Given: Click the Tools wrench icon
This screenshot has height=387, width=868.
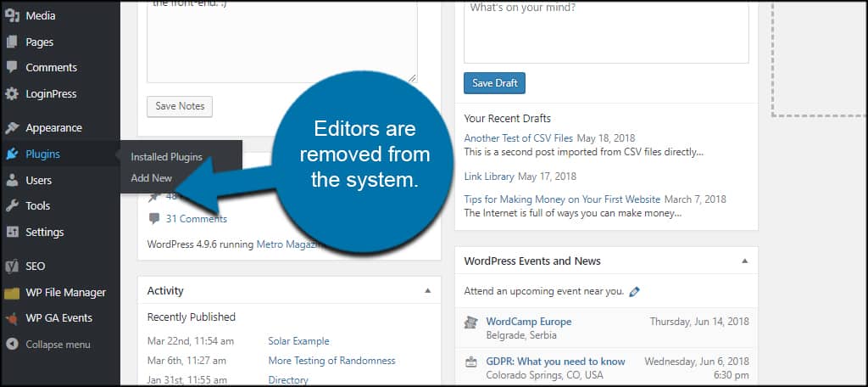Looking at the screenshot, I should point(12,205).
